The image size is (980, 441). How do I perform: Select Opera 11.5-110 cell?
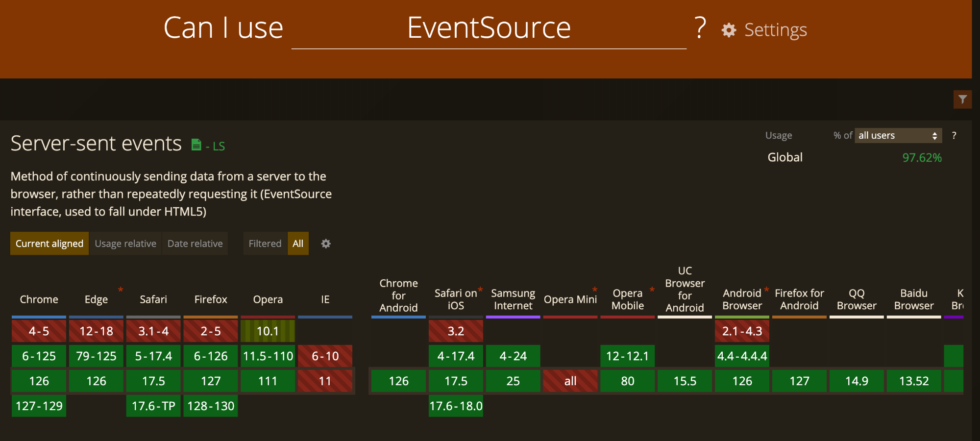268,356
